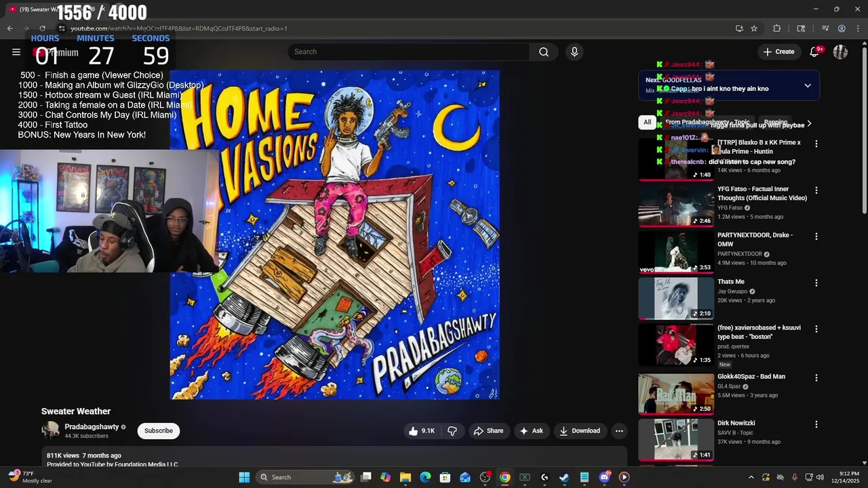Open options for Glokk40Spaz Bad Man
Screen dimensions: 868x488
pos(816,378)
